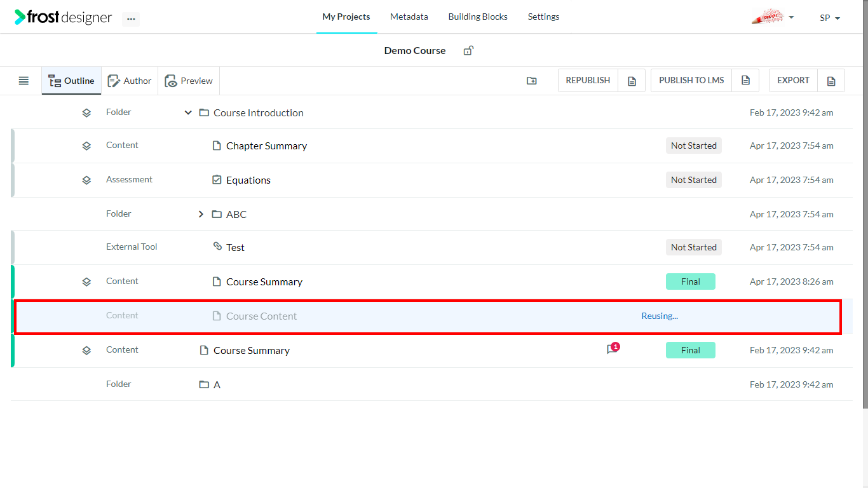Click the ABC folder icon
868x488 pixels.
click(217, 214)
